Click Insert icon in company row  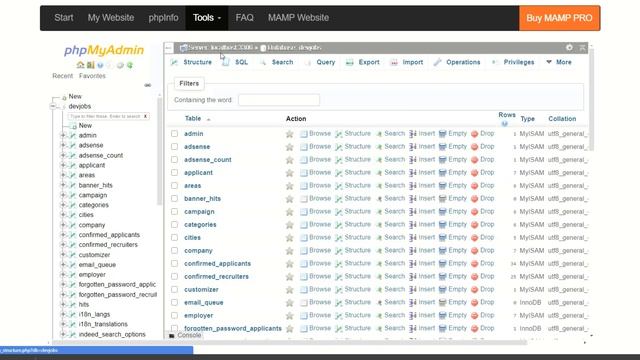413,251
